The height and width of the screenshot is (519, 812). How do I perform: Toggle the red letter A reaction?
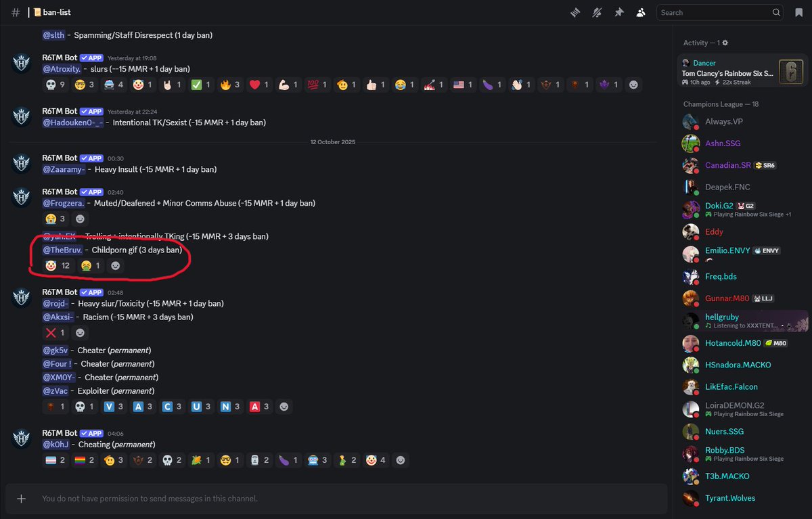tap(260, 406)
